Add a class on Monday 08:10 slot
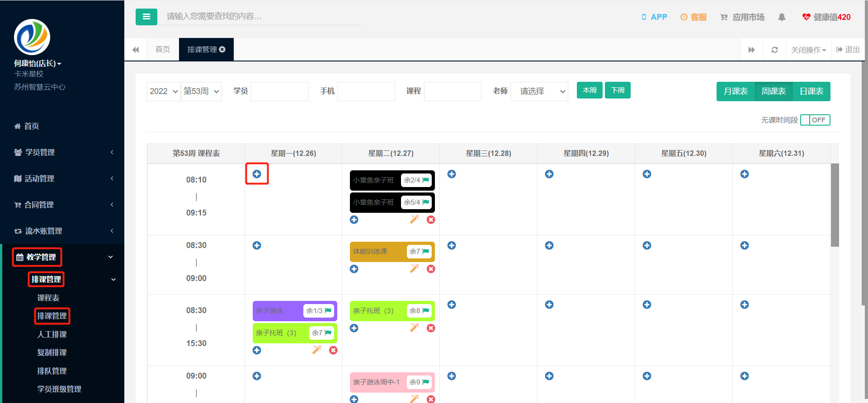 point(257,174)
